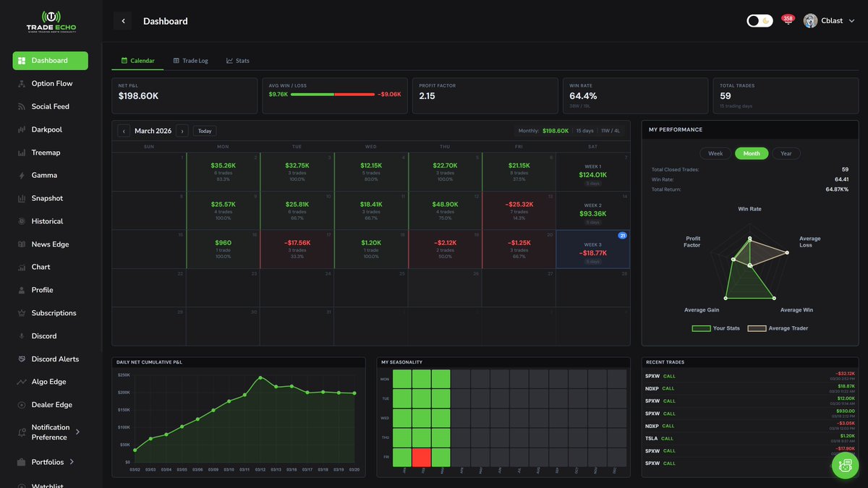
Task: Click the back arrow beside Dashboard title
Action: (123, 22)
